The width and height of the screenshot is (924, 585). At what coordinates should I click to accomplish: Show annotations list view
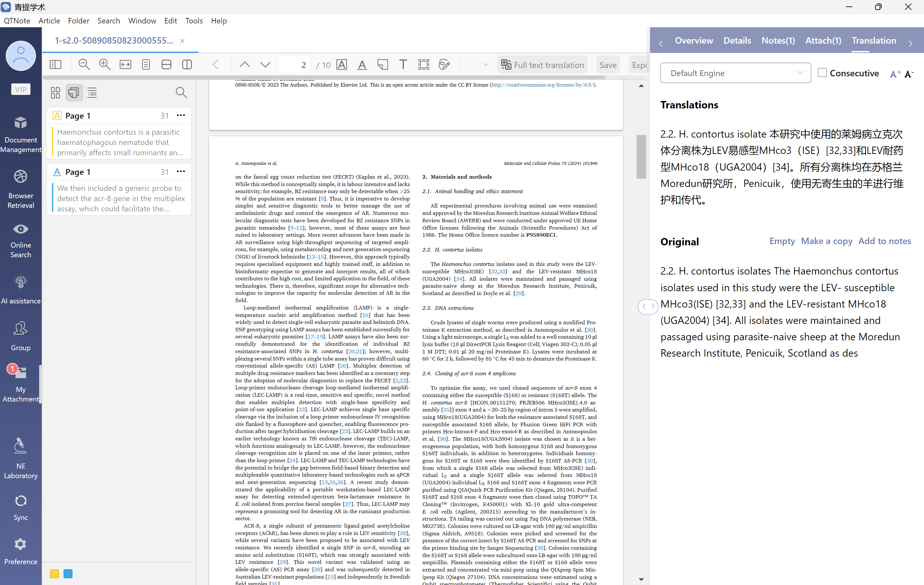74,92
